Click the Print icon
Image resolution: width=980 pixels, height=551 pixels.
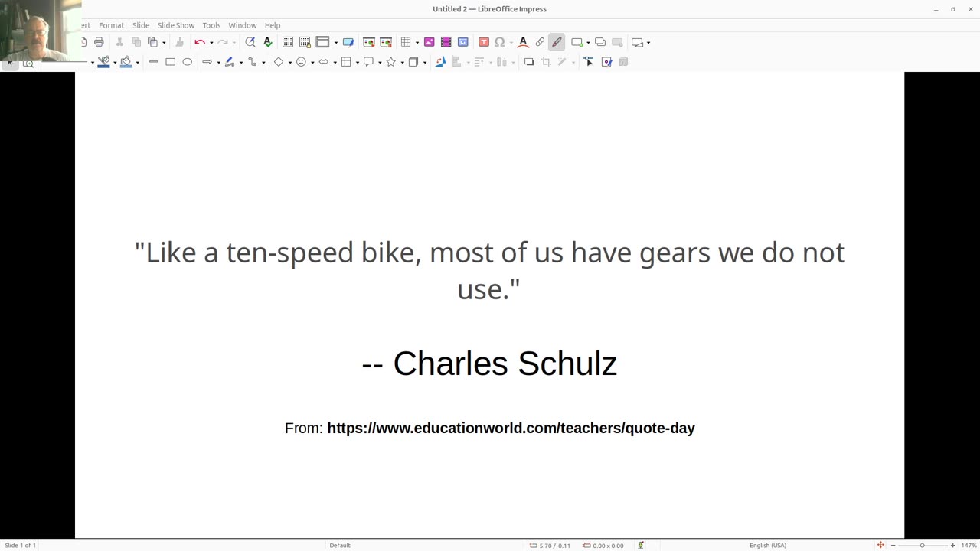[x=99, y=42]
